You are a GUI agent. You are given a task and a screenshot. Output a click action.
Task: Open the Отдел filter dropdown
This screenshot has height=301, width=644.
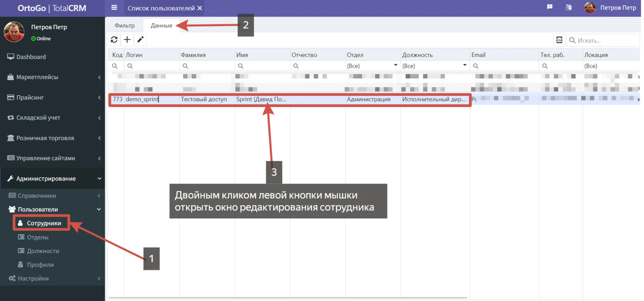tap(395, 66)
